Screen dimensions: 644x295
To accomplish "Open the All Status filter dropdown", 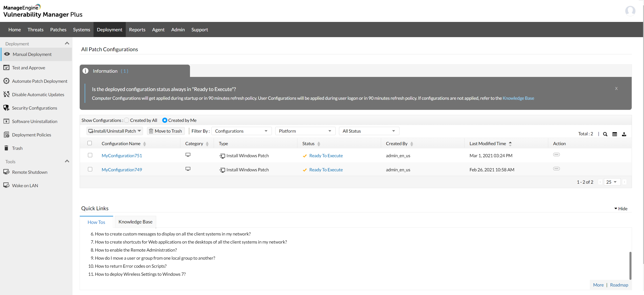I will coord(369,131).
